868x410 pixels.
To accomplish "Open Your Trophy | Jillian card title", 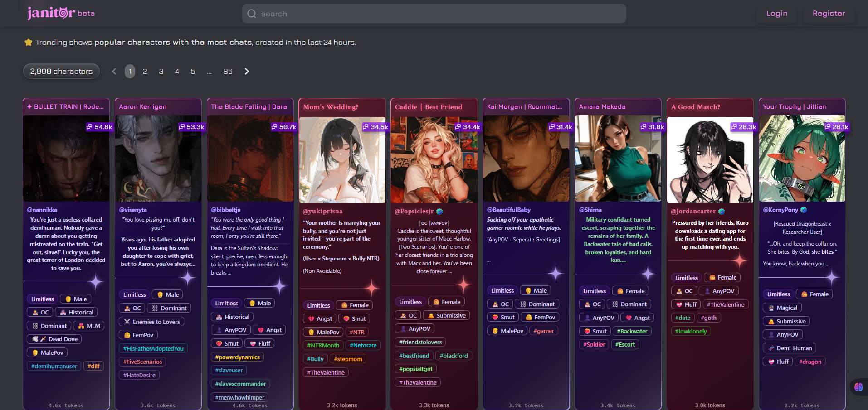I will 795,106.
